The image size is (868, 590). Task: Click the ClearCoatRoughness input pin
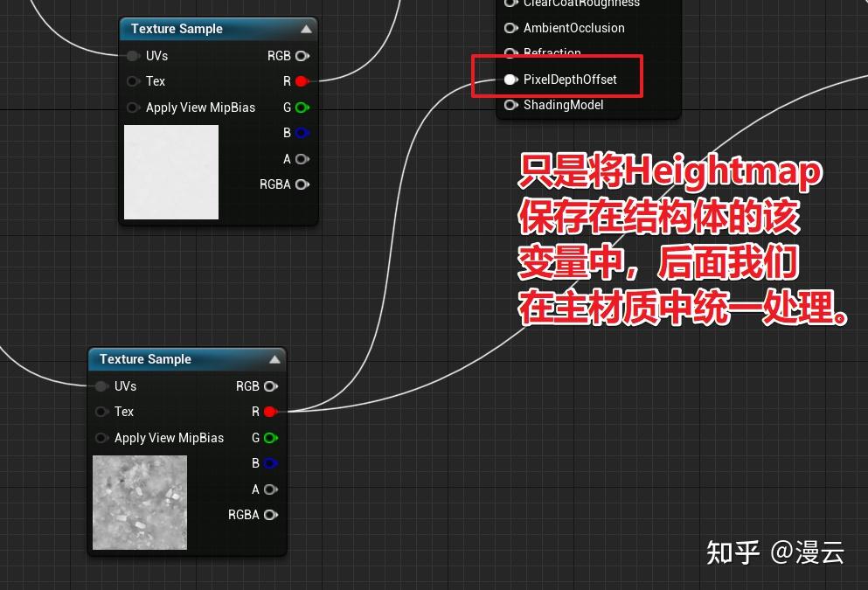[510, 4]
